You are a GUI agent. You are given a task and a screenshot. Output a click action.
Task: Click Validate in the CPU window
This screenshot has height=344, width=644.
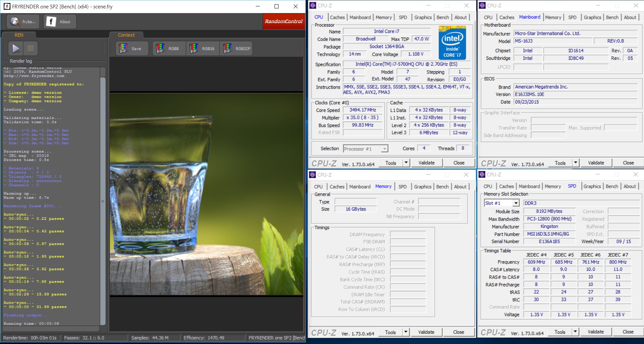(427, 163)
